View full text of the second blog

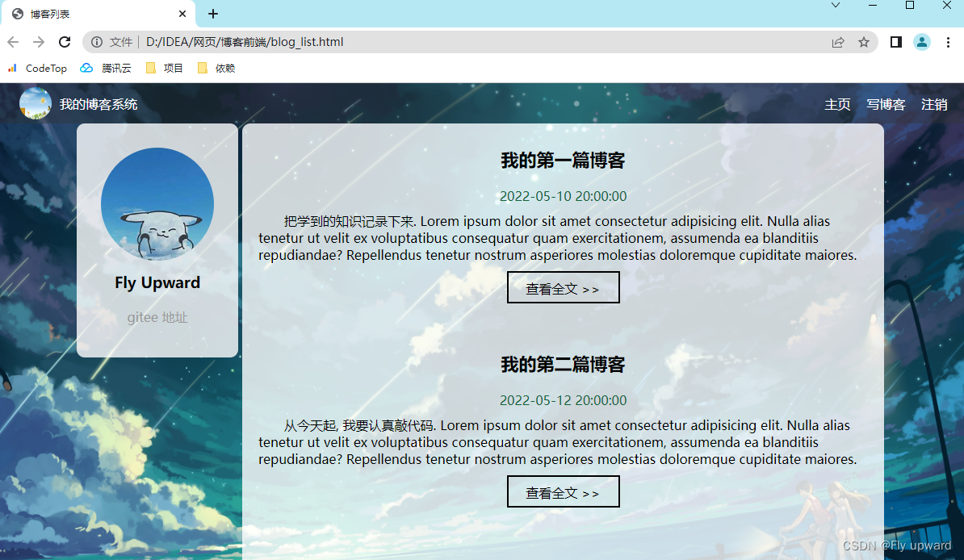point(563,491)
